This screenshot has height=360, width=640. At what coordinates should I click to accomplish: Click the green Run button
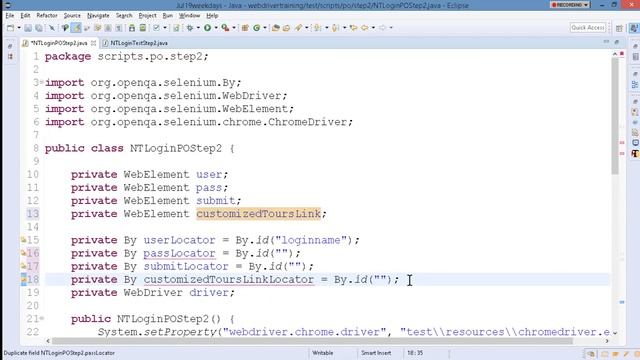pyautogui.click(x=208, y=28)
